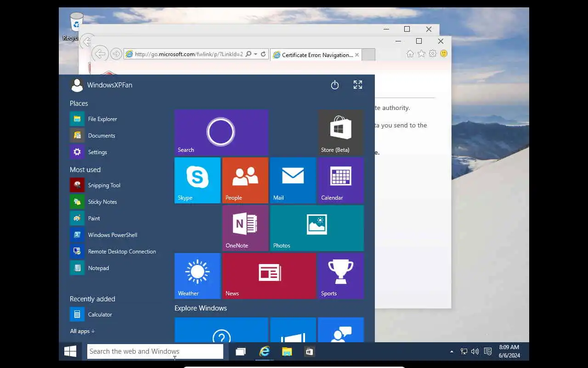Expand Start menu to full screen

358,85
